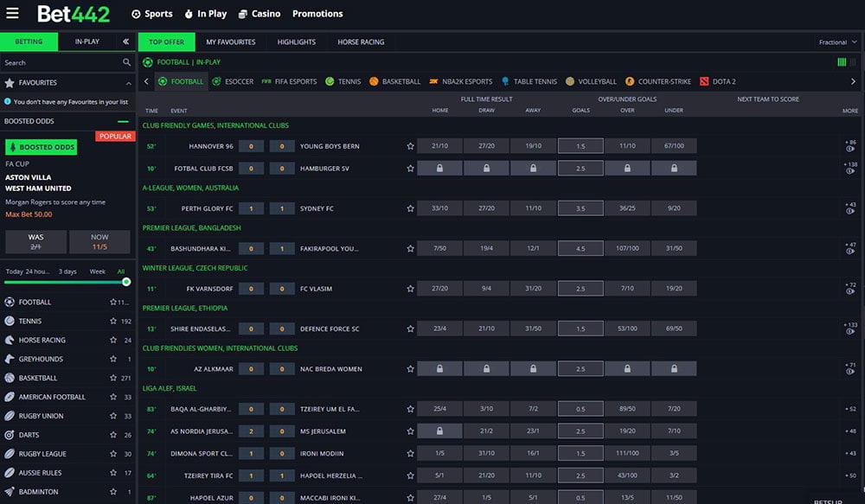Collapse sidebar with double chevron icon
865x504 pixels.
point(125,41)
